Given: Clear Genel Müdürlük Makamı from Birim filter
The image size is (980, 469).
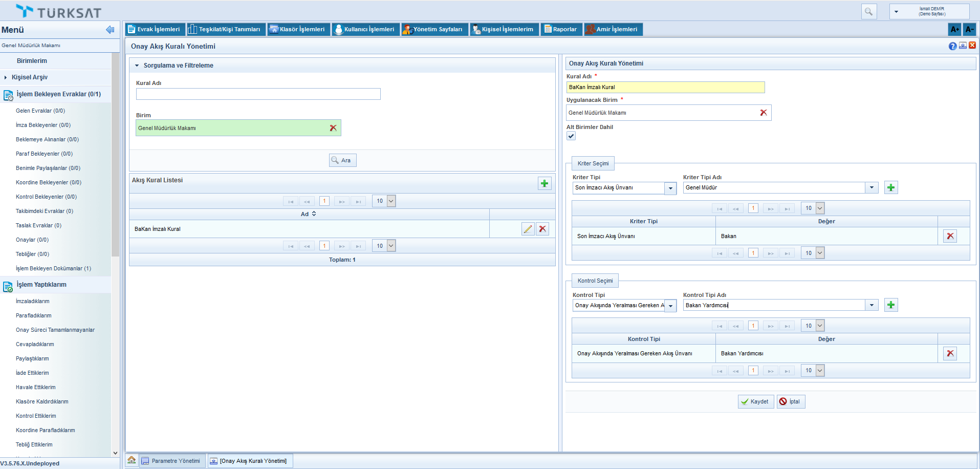Looking at the screenshot, I should 333,128.
